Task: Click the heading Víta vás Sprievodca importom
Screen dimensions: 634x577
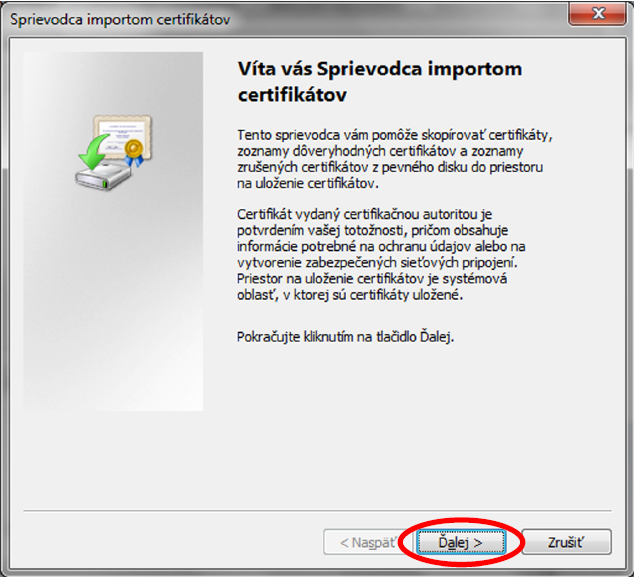Action: click(380, 70)
